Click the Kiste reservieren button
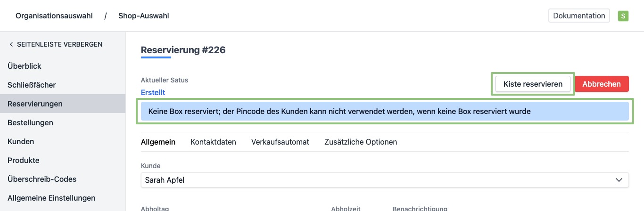This screenshot has width=644, height=211. [533, 84]
